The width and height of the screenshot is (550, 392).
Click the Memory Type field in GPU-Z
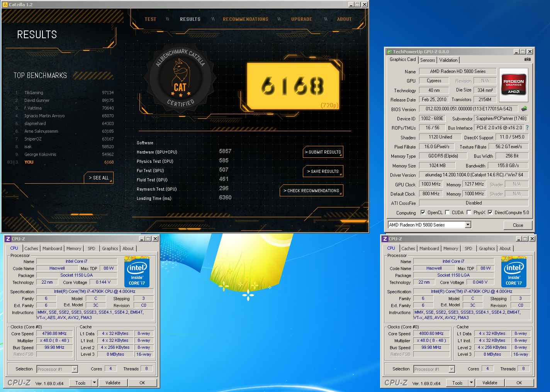[443, 156]
